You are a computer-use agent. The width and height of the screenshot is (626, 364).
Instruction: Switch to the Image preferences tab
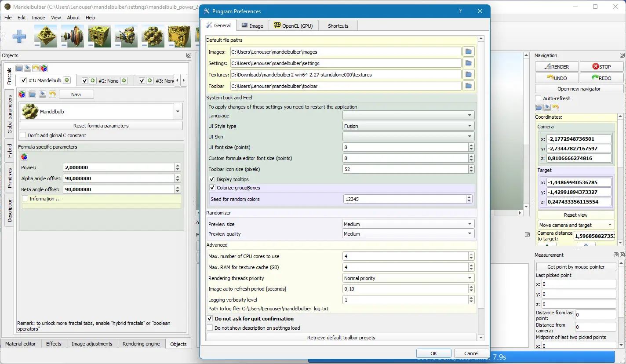pyautogui.click(x=252, y=25)
